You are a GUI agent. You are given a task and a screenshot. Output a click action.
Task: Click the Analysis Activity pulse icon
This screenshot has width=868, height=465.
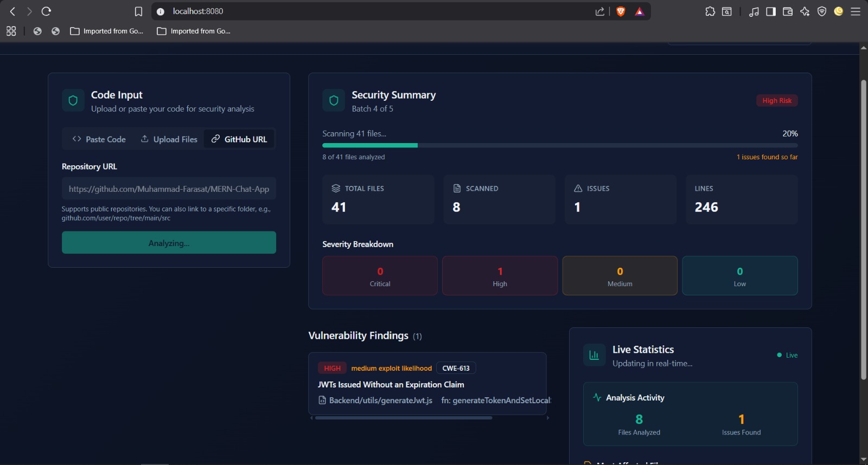click(x=597, y=397)
